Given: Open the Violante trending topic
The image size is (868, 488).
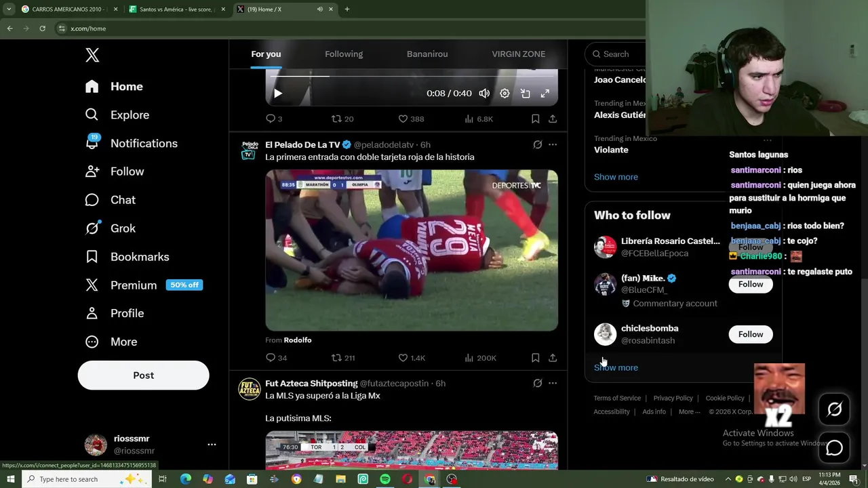Looking at the screenshot, I should (x=611, y=150).
